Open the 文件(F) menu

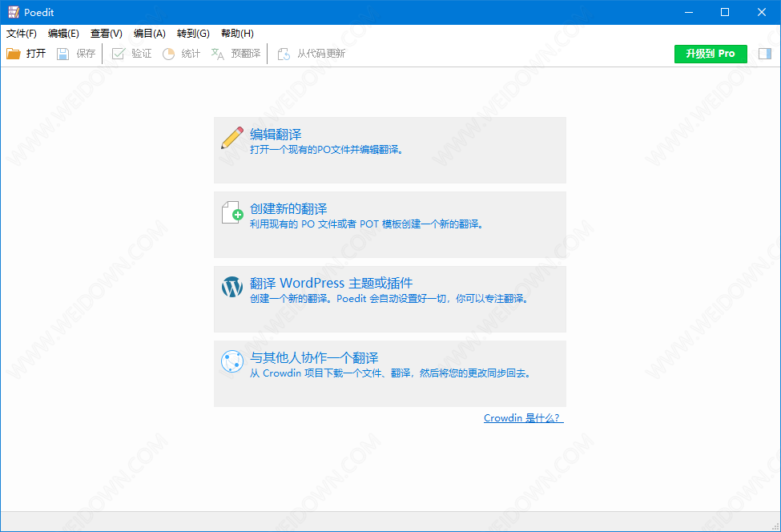(22, 34)
